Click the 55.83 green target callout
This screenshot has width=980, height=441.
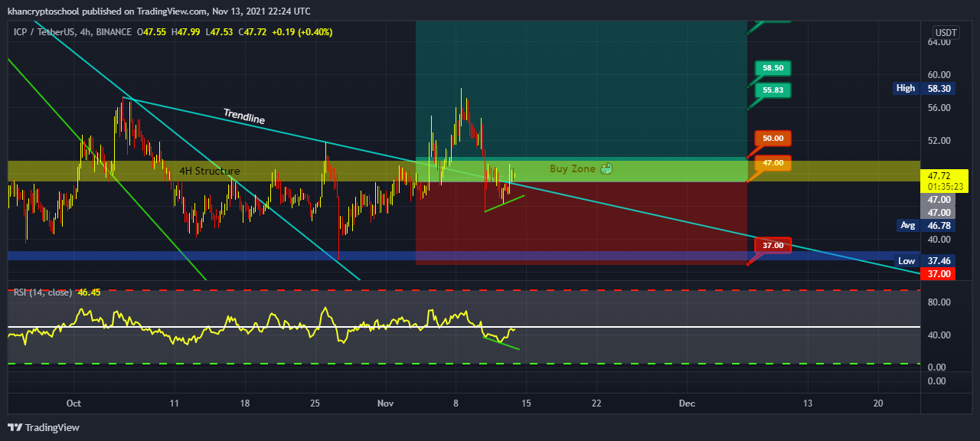[773, 90]
